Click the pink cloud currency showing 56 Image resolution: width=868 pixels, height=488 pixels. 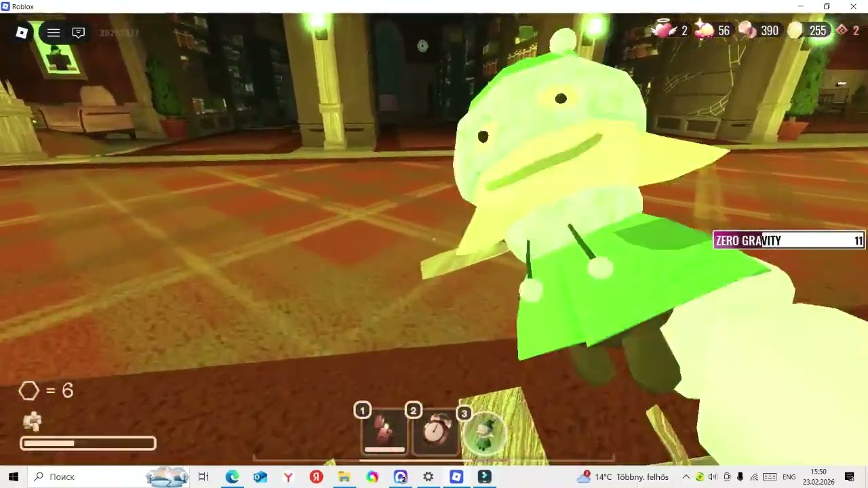[x=712, y=30]
